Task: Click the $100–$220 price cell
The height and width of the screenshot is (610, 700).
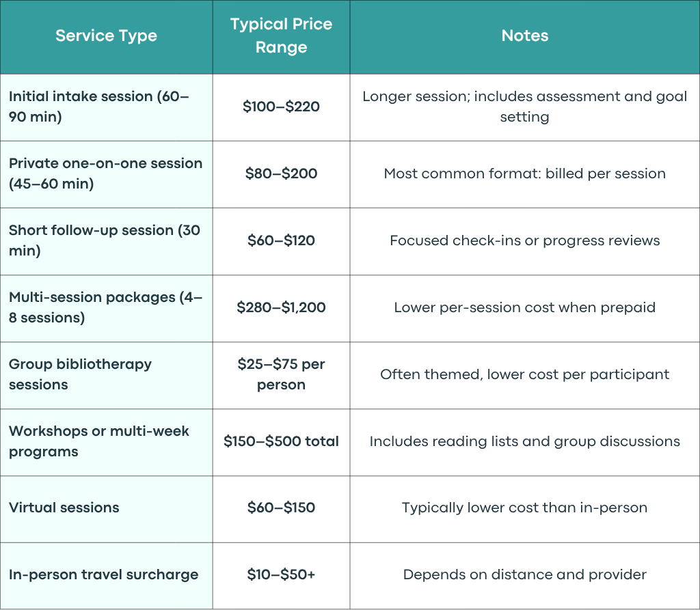Action: (x=281, y=107)
